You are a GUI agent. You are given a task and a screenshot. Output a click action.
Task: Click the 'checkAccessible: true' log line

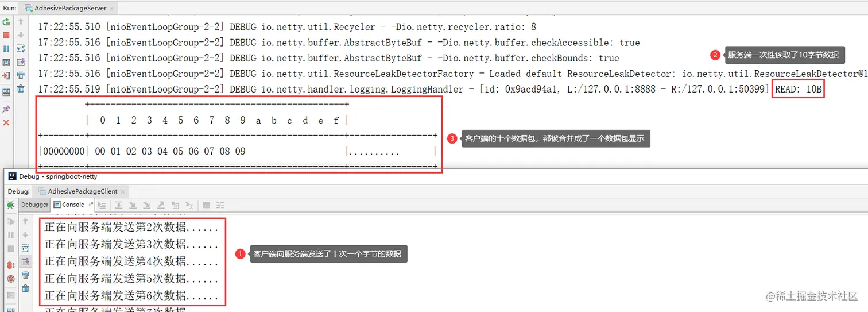point(339,43)
